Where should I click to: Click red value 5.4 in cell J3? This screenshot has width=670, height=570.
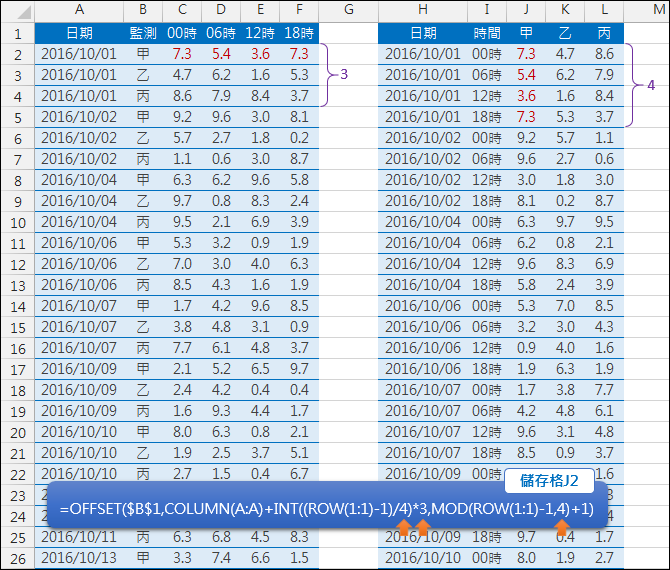(x=526, y=75)
